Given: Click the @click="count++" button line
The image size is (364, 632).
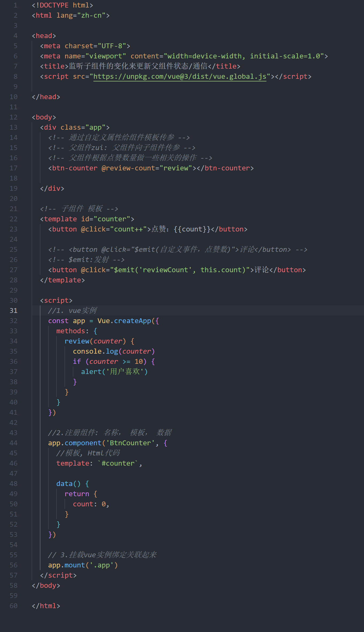Looking at the screenshot, I should (x=148, y=229).
